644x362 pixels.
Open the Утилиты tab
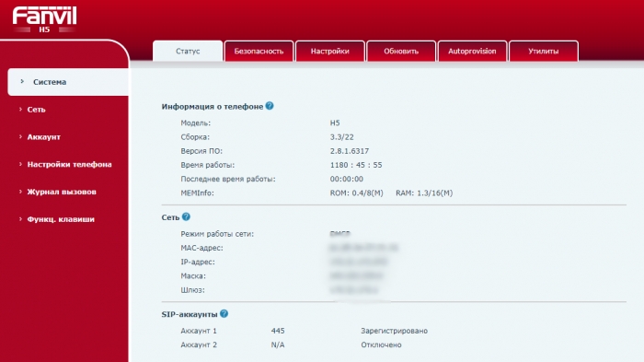pyautogui.click(x=544, y=51)
